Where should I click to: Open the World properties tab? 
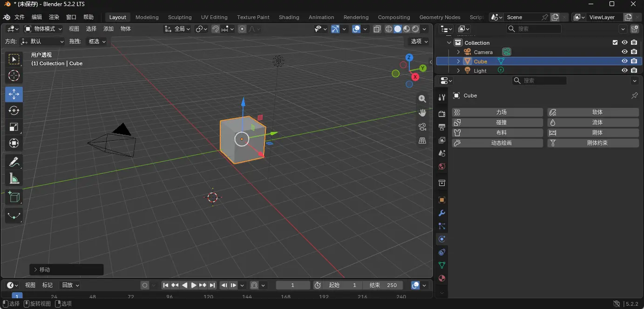[x=442, y=166]
